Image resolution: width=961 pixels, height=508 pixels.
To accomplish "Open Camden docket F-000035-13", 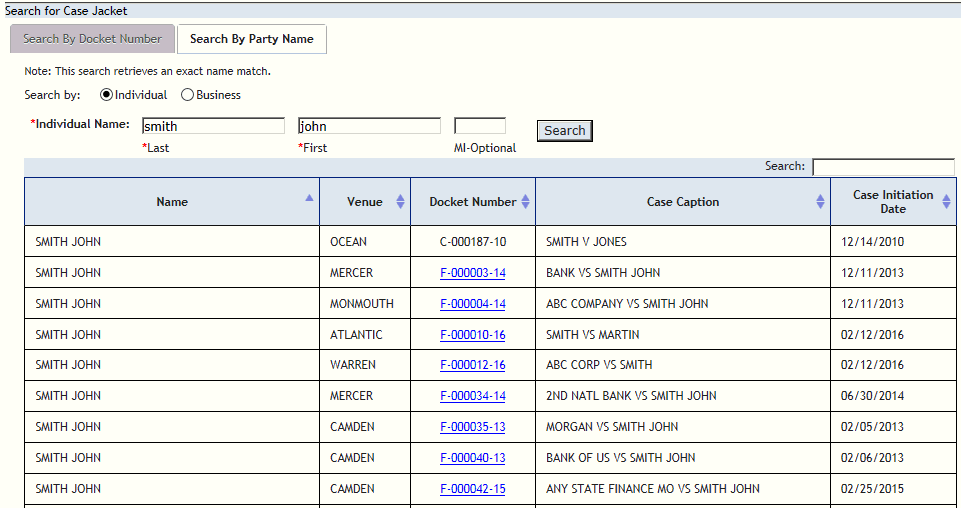I will pos(472,427).
